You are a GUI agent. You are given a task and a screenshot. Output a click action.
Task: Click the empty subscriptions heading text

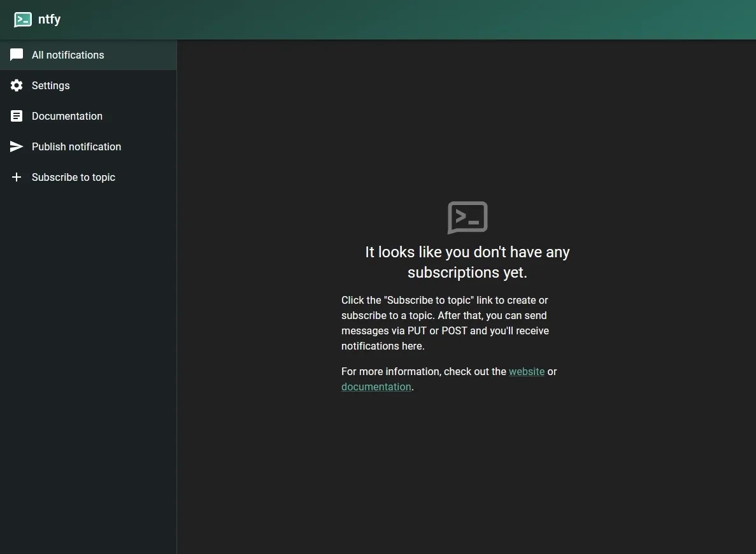point(467,261)
